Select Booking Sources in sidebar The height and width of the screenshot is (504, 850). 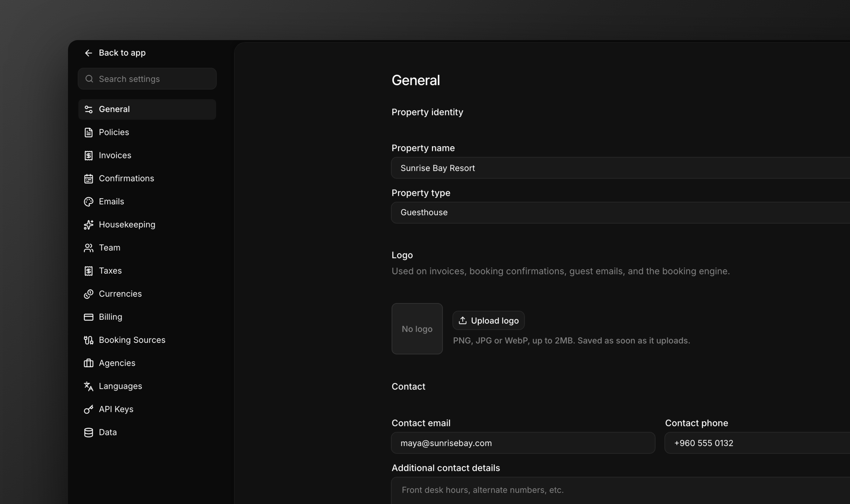[147, 340]
